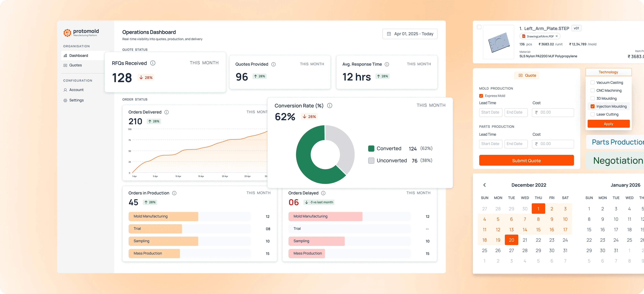644x294 pixels.
Task: Click info icon beside Orders Delayed
Action: (323, 193)
